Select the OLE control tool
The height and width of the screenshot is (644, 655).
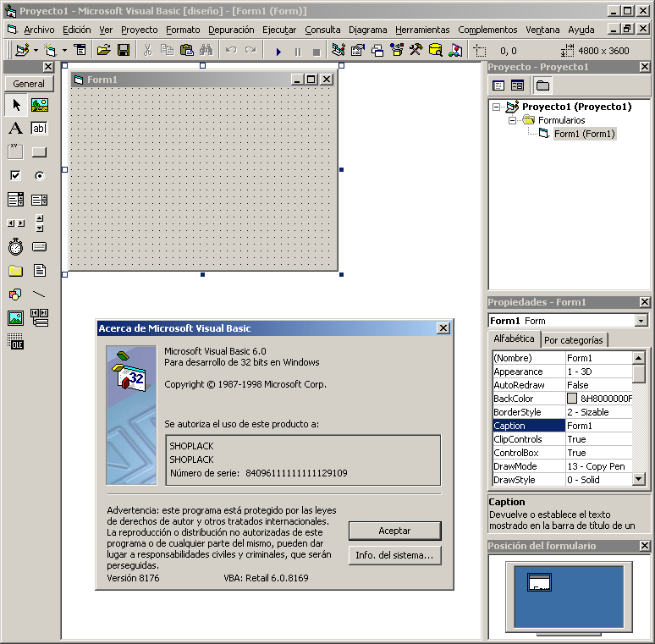pyautogui.click(x=16, y=342)
